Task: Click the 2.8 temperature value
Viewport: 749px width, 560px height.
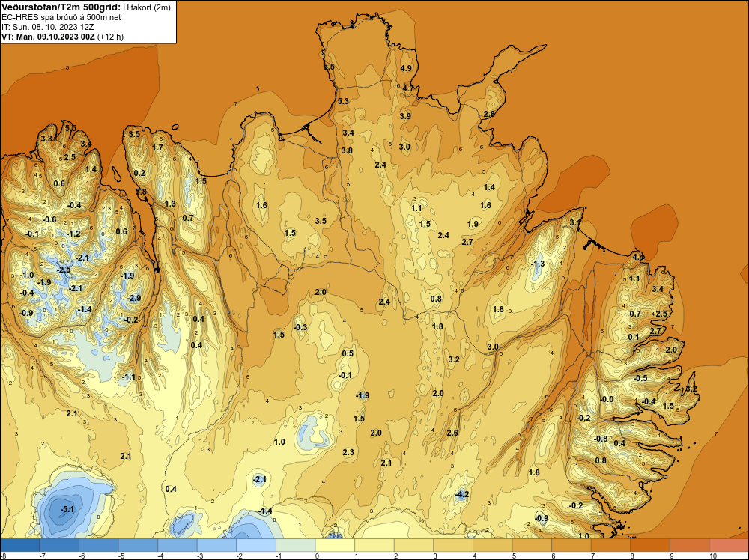Action: [489, 114]
